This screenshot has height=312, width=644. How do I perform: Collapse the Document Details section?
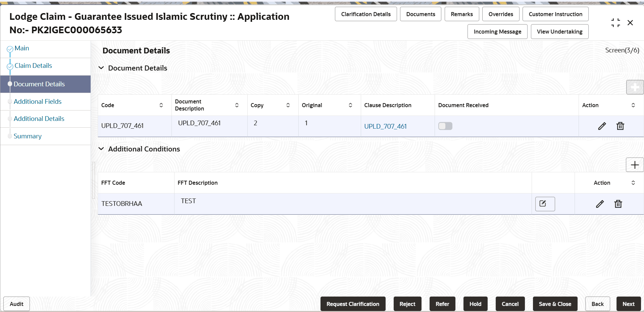pyautogui.click(x=102, y=68)
